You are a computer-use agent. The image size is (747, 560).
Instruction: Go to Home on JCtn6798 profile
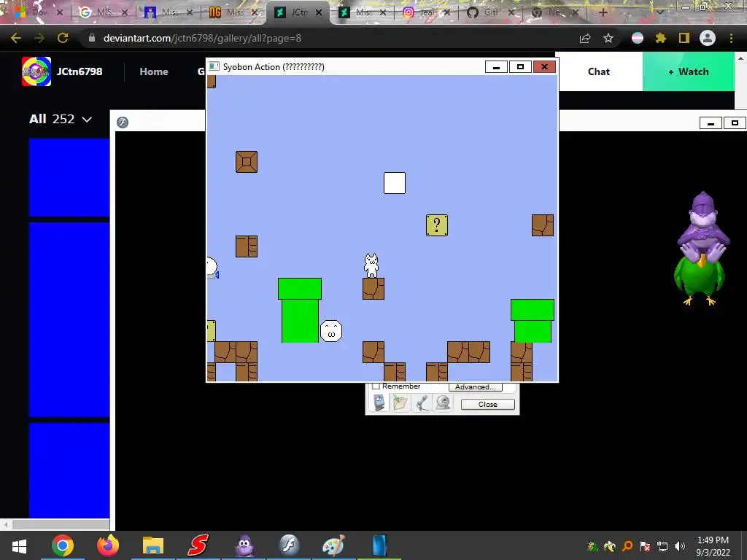pyautogui.click(x=153, y=71)
